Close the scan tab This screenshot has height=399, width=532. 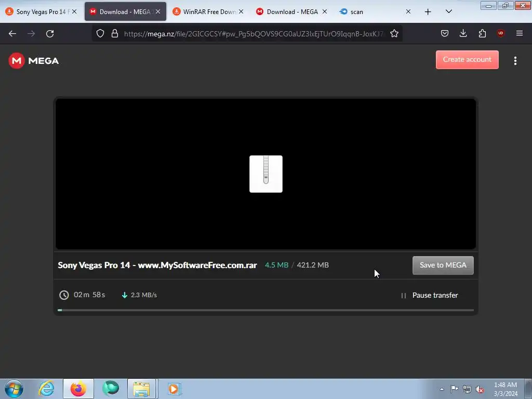408,11
